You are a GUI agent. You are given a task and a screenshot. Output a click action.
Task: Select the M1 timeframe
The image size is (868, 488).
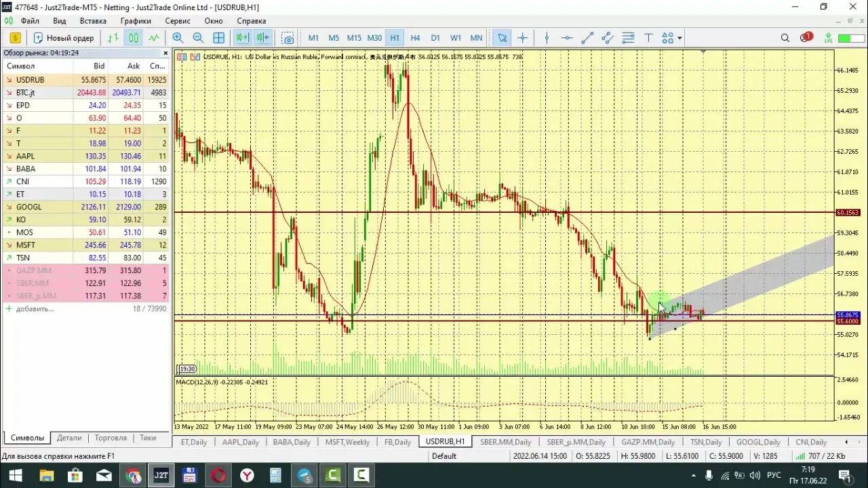click(x=313, y=38)
